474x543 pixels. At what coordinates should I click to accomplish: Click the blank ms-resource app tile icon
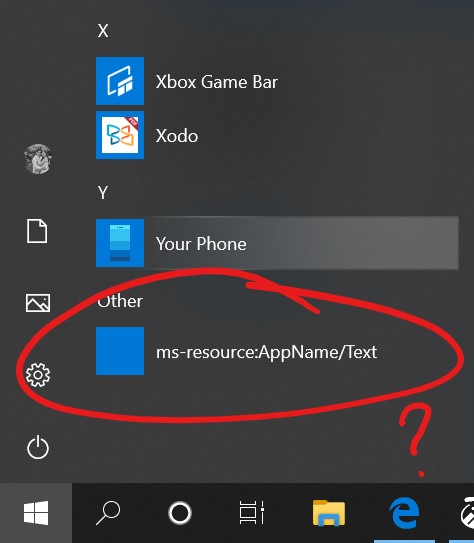(x=120, y=351)
